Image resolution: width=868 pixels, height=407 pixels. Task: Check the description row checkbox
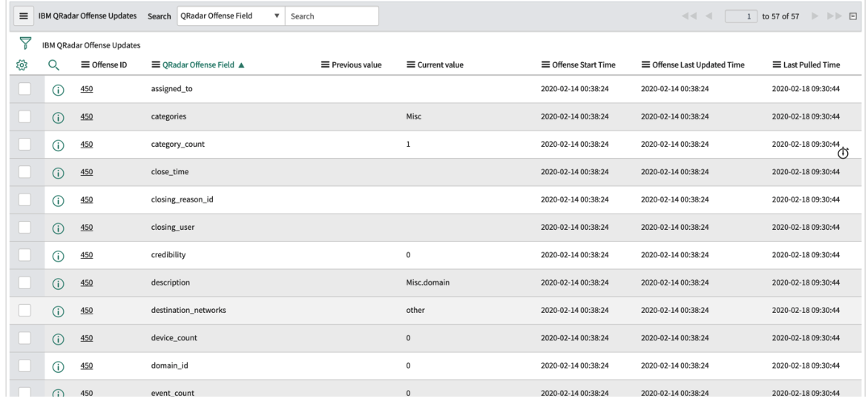(x=24, y=282)
